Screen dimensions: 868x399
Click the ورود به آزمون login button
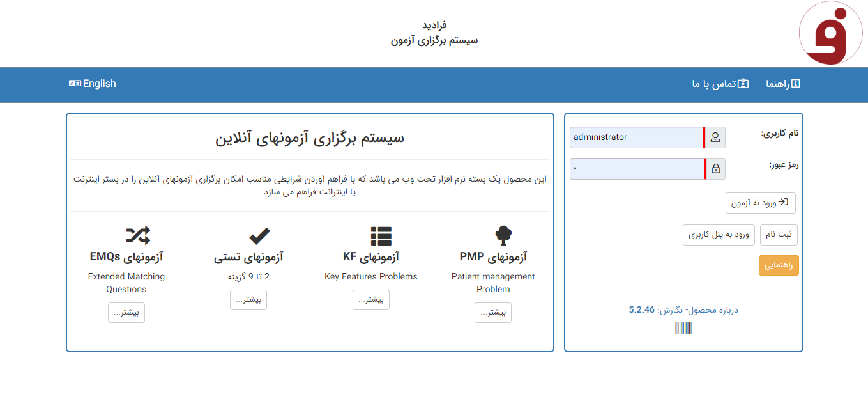(760, 203)
